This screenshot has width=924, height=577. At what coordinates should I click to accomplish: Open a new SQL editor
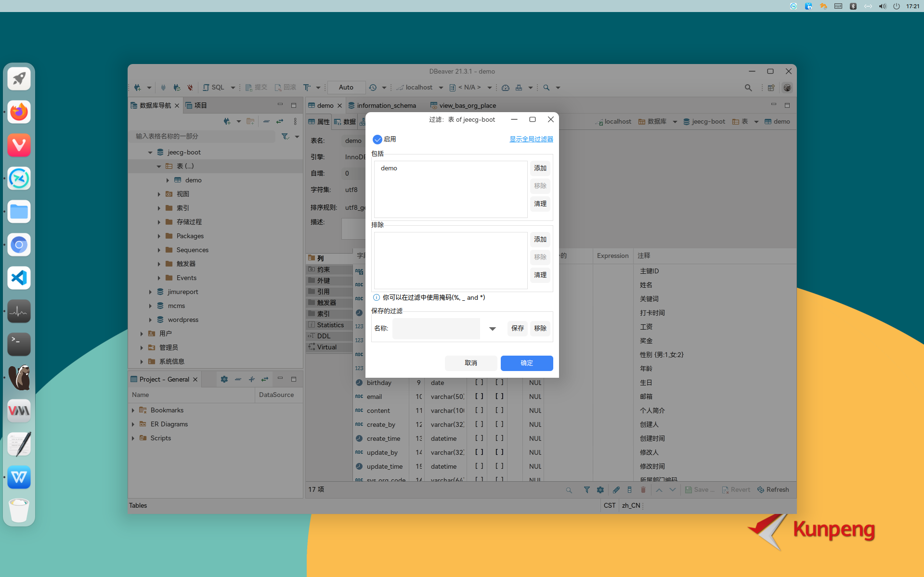(215, 87)
